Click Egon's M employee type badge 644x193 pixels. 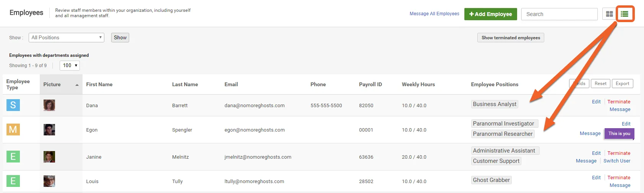(x=13, y=129)
